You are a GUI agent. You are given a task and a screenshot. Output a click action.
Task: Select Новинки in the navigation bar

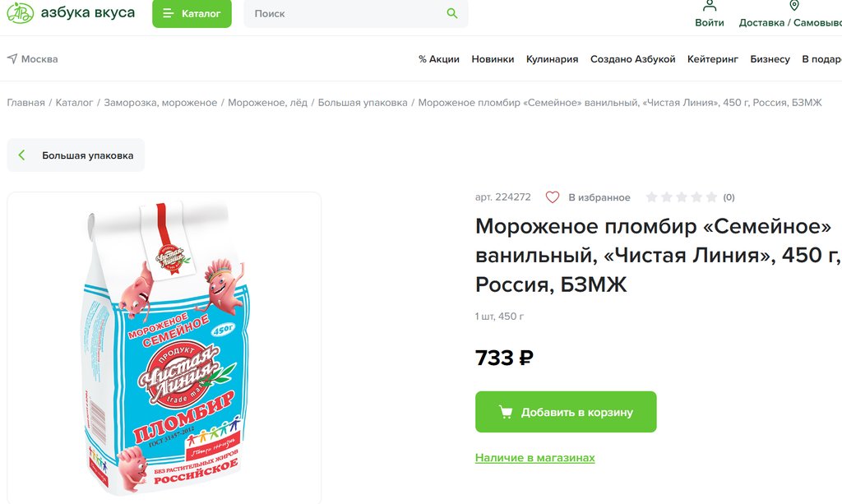pos(493,59)
